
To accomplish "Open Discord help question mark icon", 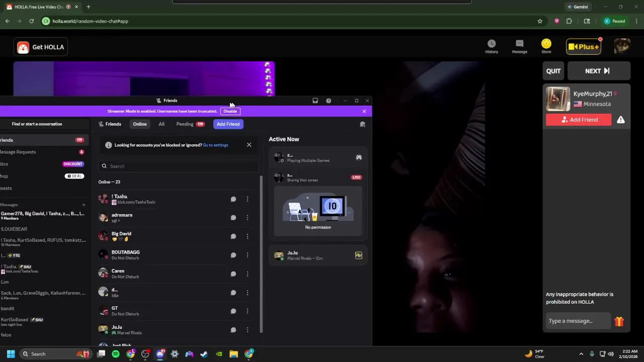I will pyautogui.click(x=329, y=101).
